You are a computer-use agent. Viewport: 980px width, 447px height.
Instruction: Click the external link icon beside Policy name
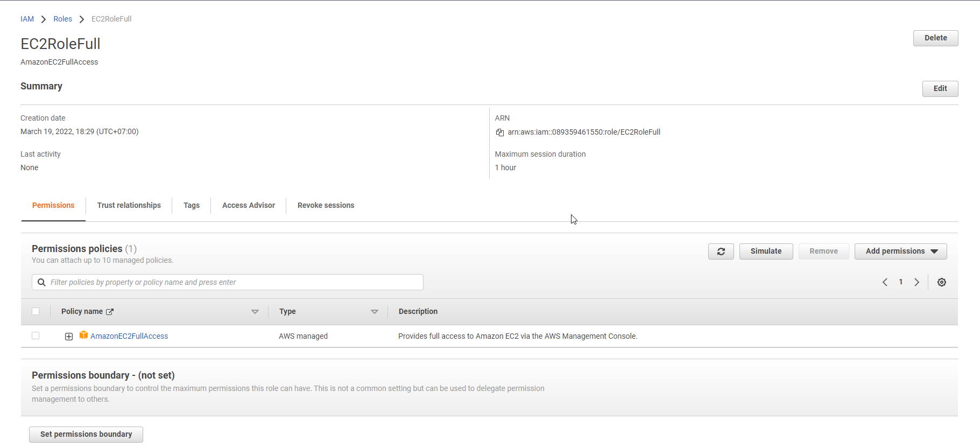(110, 312)
